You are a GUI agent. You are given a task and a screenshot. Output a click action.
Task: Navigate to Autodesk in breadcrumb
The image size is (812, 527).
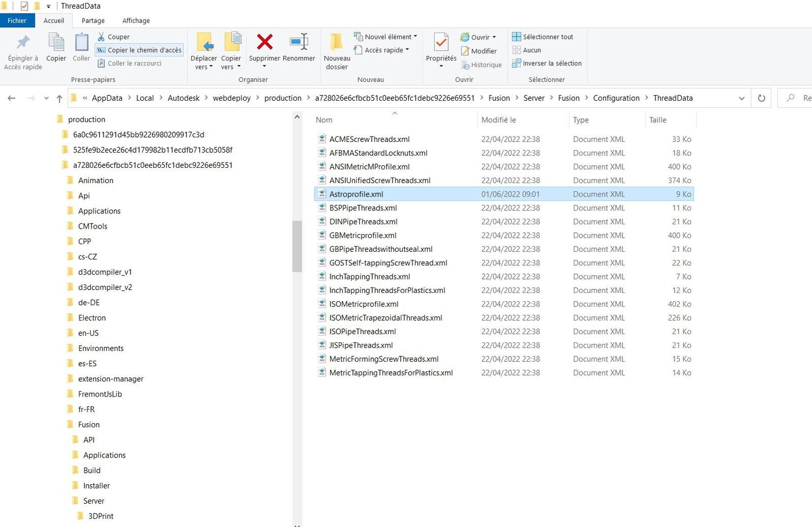coord(184,98)
